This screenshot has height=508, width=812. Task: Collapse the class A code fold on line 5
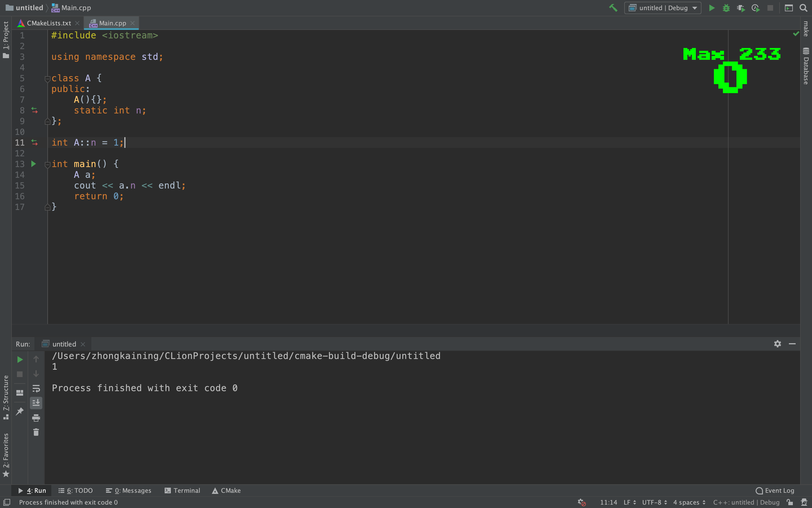tap(47, 79)
